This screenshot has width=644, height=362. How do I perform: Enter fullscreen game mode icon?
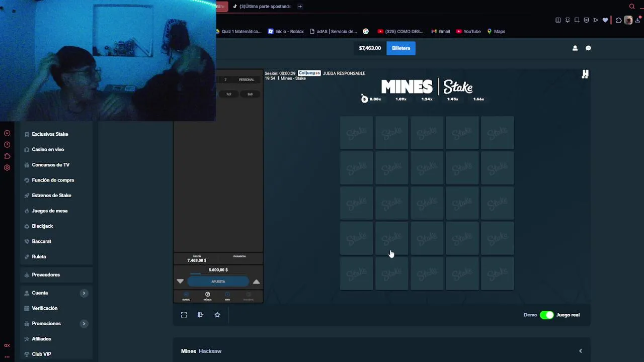click(x=184, y=315)
